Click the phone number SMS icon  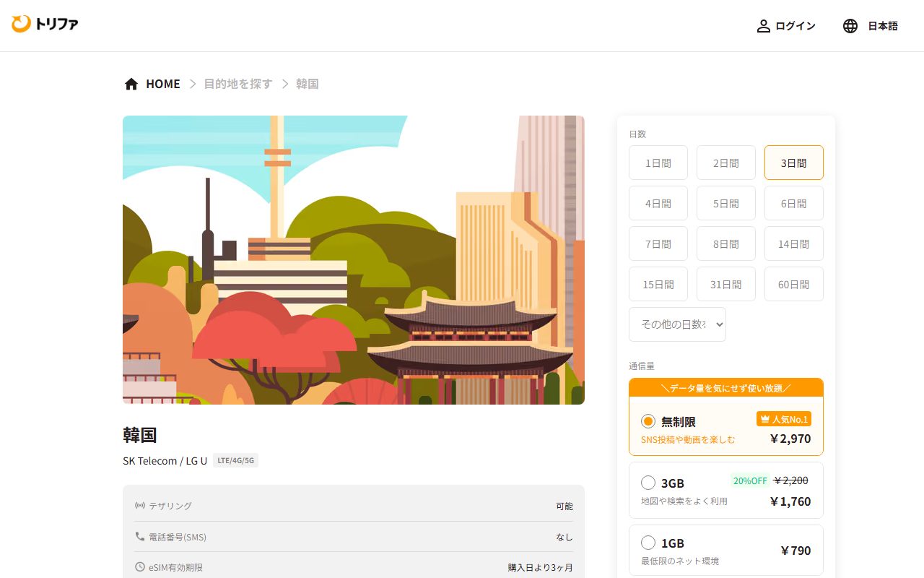pyautogui.click(x=140, y=537)
